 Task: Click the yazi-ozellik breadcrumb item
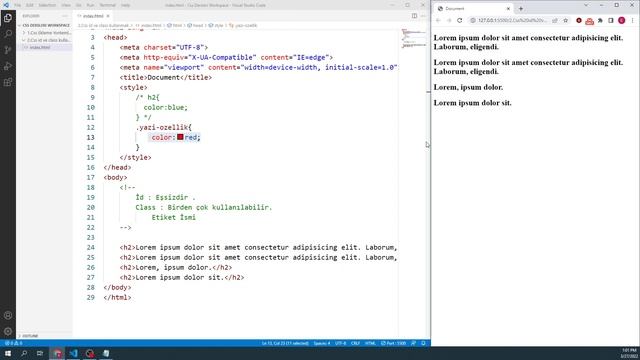pos(243,25)
